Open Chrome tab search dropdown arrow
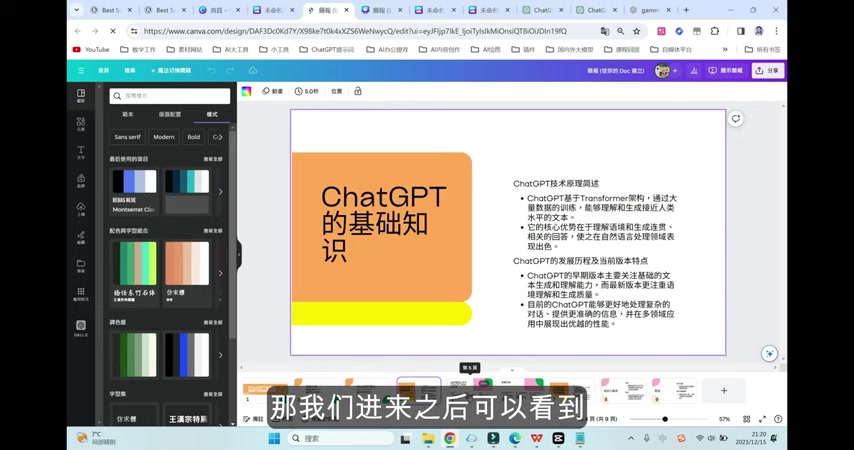The height and width of the screenshot is (450, 854). [x=77, y=10]
